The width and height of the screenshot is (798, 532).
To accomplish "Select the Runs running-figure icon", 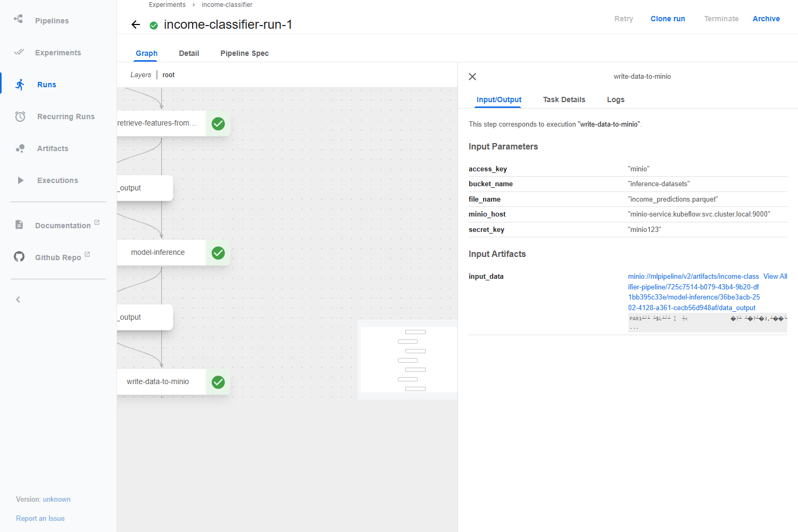I will click(x=20, y=85).
